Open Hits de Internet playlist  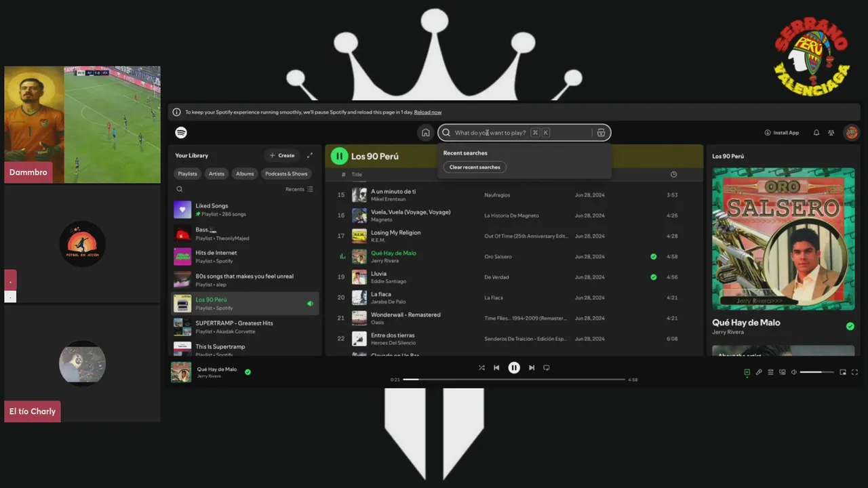pyautogui.click(x=245, y=256)
